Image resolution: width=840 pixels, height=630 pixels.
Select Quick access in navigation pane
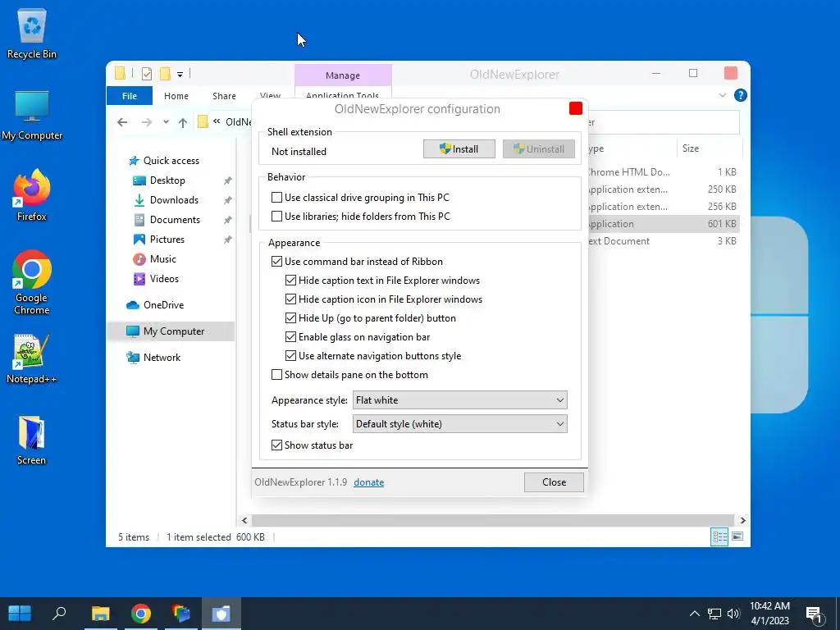171,161
